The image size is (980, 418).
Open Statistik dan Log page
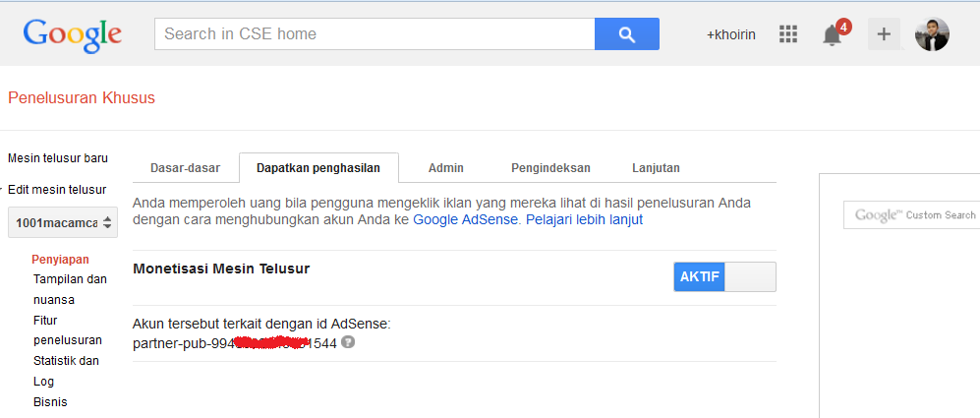pos(66,371)
